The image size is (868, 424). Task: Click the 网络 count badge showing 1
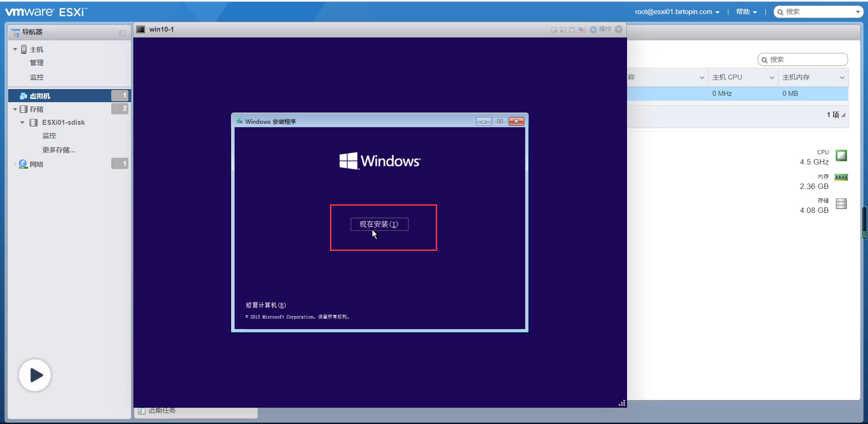click(x=120, y=164)
